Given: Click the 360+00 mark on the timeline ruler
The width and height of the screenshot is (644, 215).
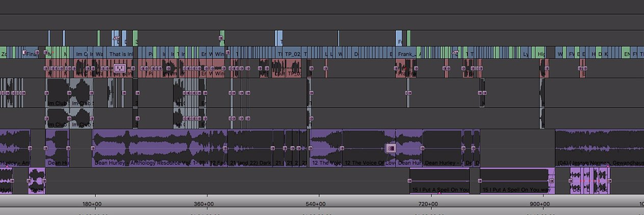Looking at the screenshot, I should click(204, 204).
